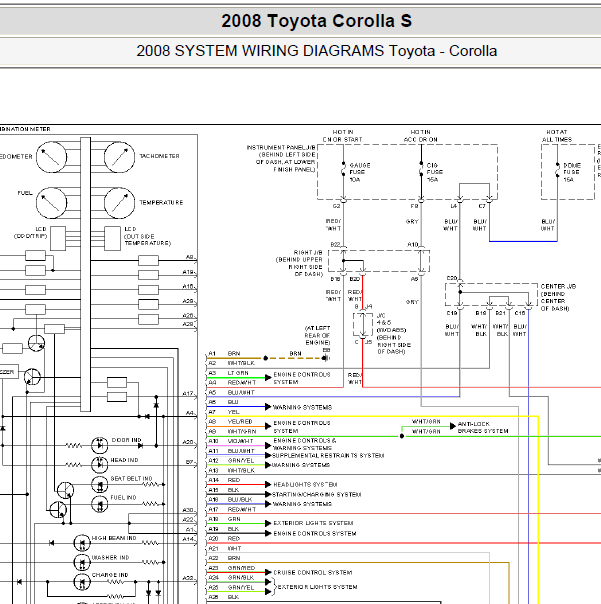Select '2008 SYSTEM WIRING DIAGRAMS Toyota - Corolla' subtitle
This screenshot has width=601, height=604.
[317, 51]
